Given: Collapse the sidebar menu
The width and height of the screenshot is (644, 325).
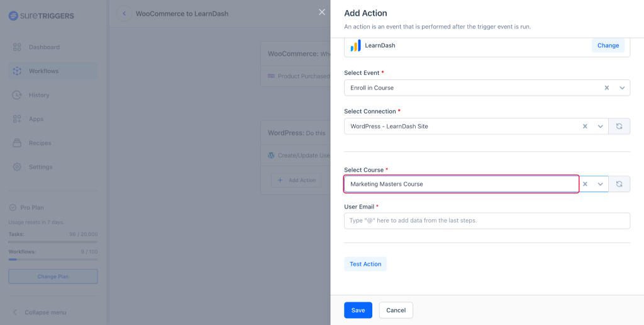Looking at the screenshot, I should tap(45, 312).
